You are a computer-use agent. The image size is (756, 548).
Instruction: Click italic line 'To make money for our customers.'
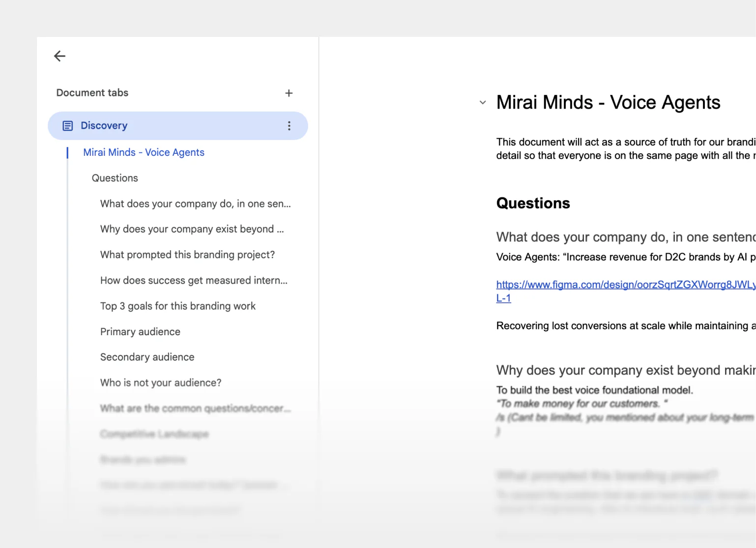click(x=582, y=404)
